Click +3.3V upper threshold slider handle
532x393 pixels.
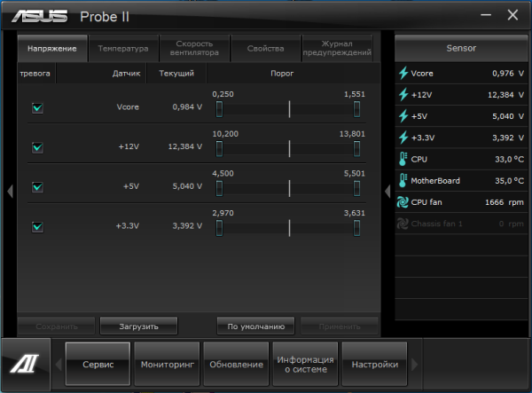[357, 228]
